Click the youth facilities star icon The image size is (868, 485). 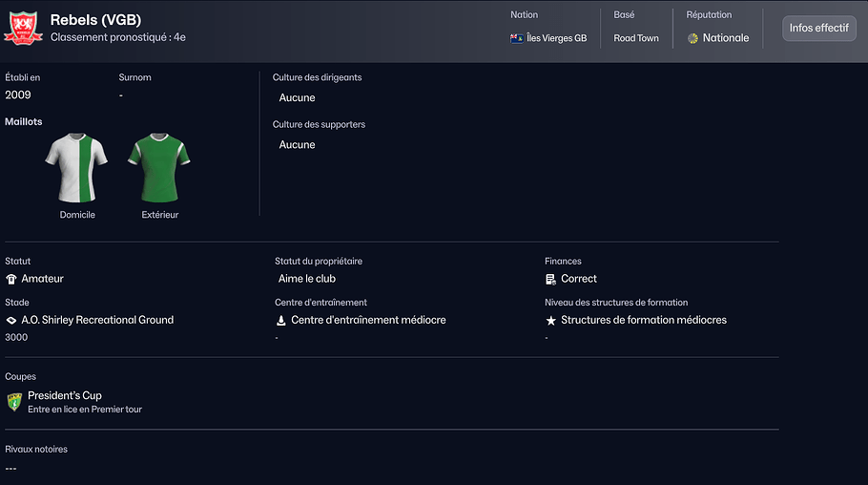(550, 321)
